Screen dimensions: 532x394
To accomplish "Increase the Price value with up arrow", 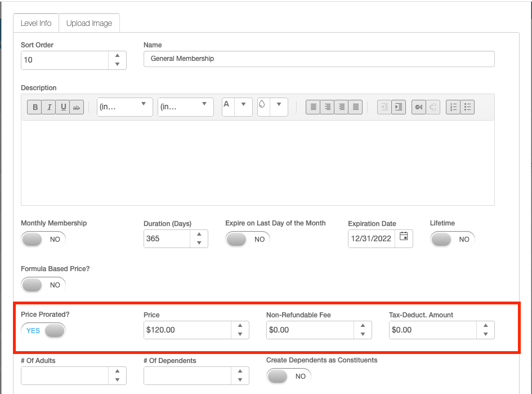I will coord(240,326).
